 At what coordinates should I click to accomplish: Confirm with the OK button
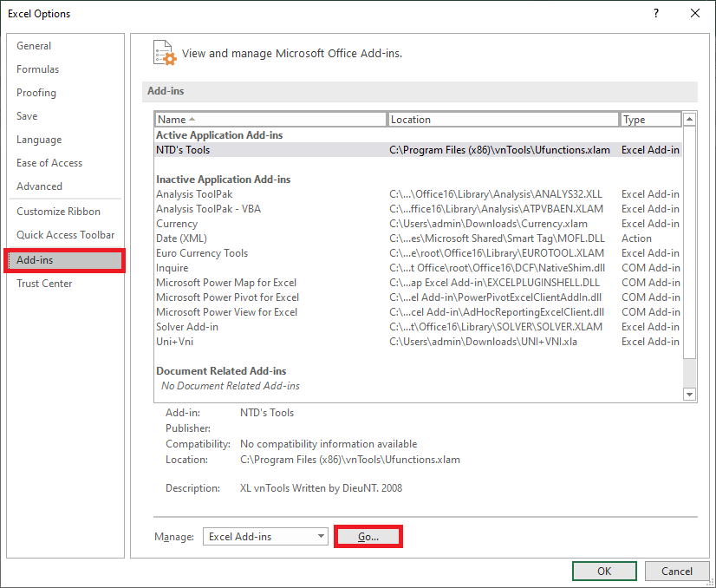pyautogui.click(x=604, y=571)
